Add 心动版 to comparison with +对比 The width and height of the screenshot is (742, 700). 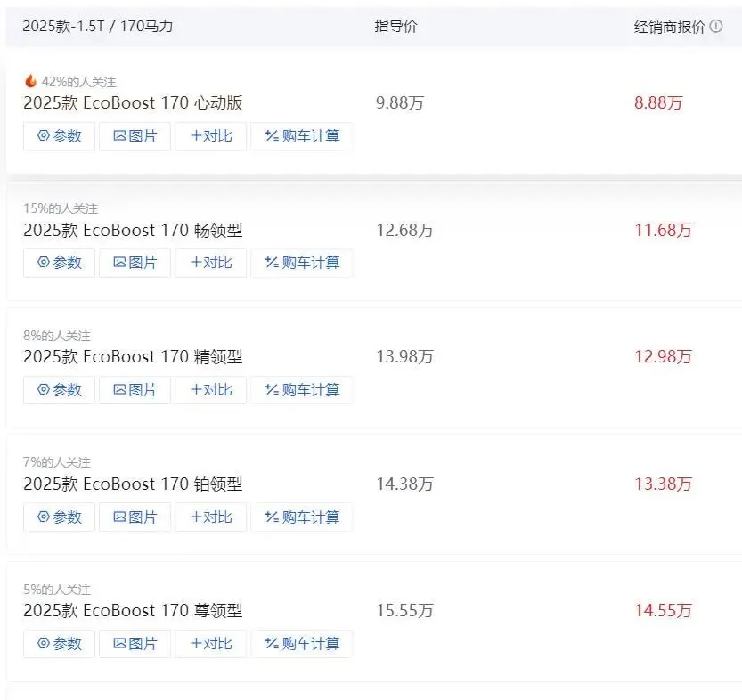tap(211, 136)
